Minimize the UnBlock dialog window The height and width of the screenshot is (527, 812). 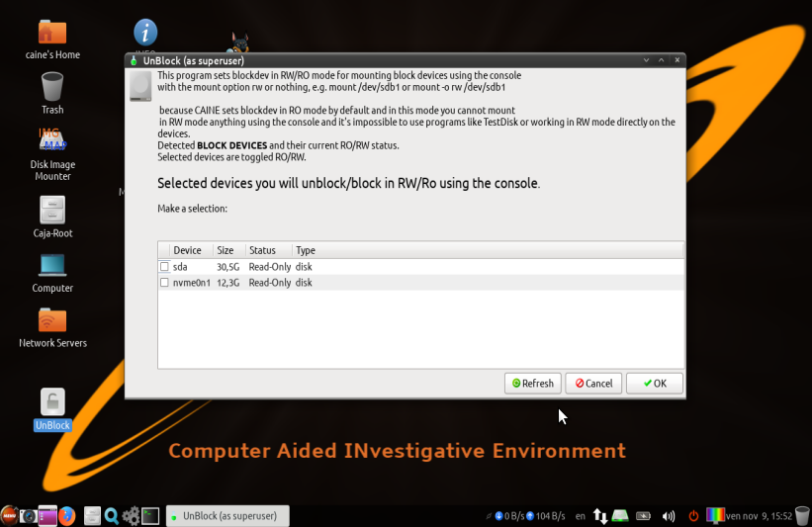click(x=646, y=60)
